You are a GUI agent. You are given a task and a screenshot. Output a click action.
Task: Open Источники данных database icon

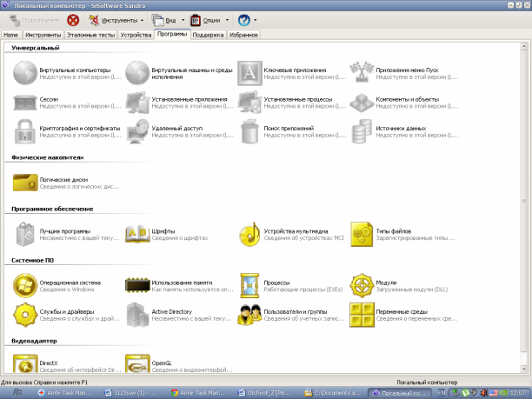362,131
